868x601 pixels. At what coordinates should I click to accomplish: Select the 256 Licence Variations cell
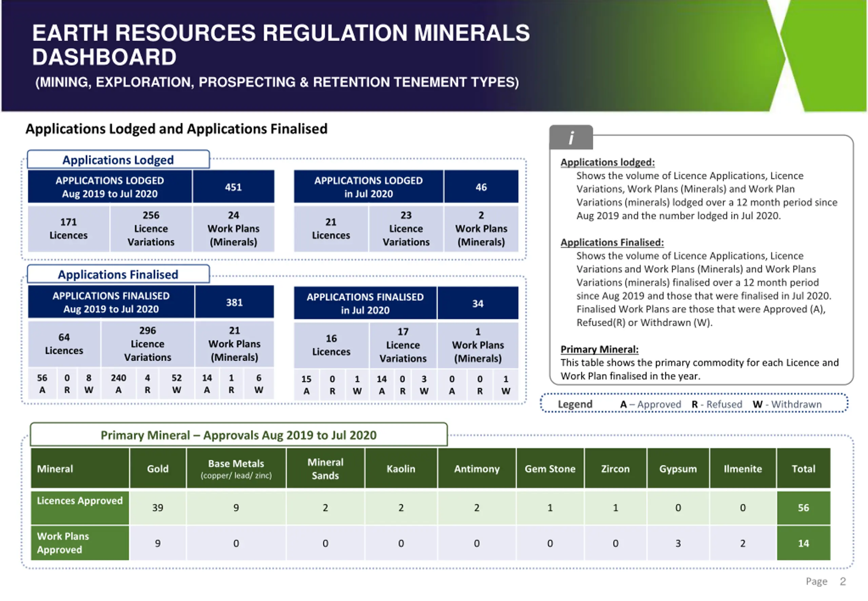pos(151,229)
